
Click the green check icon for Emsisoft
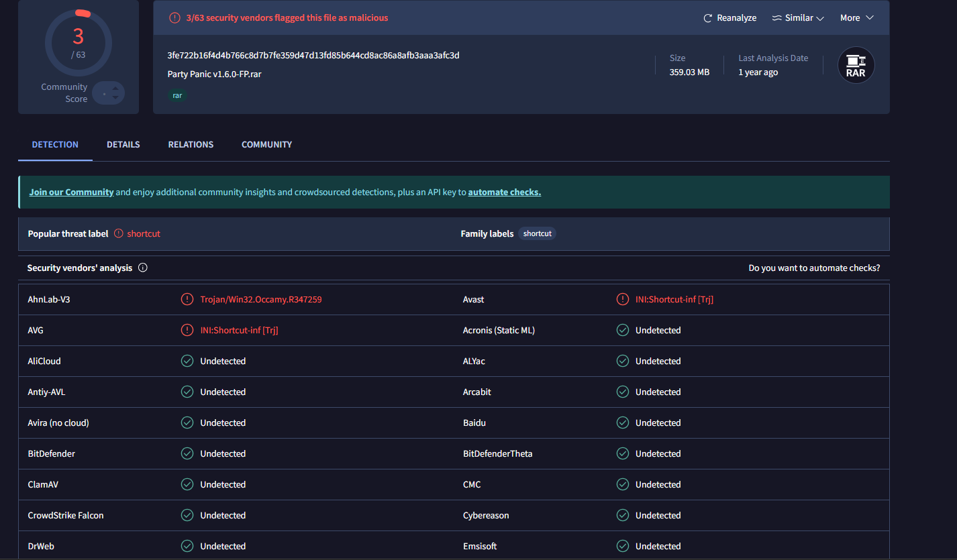(x=623, y=546)
